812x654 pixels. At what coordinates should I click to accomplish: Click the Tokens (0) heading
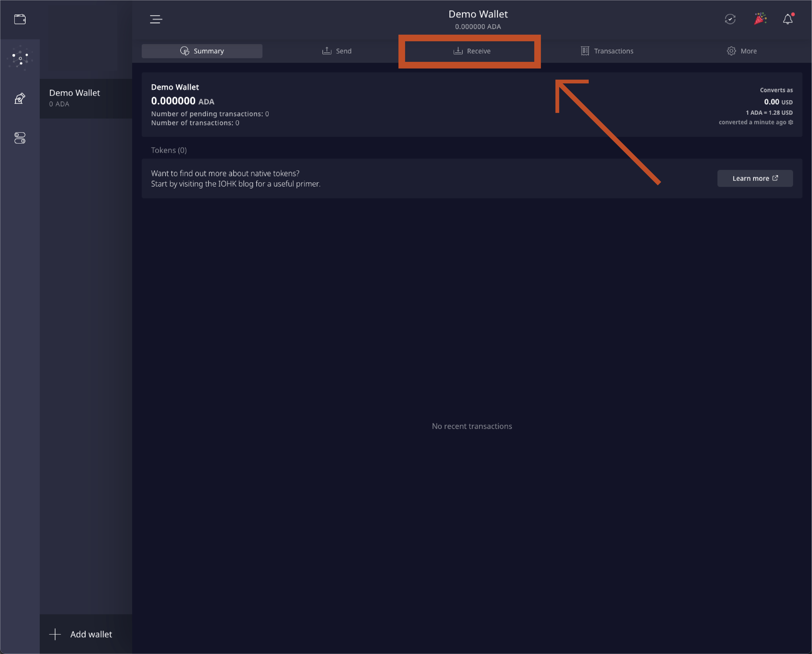click(169, 150)
